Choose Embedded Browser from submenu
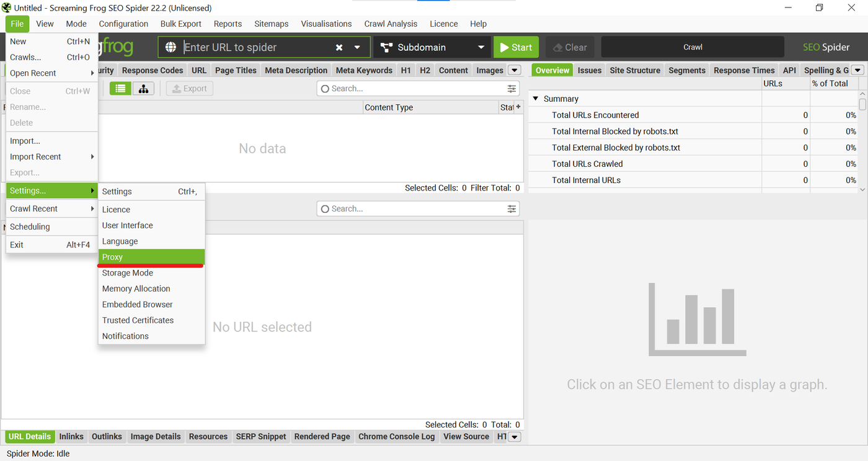Screen dimensions: 868x461 (151, 305)
